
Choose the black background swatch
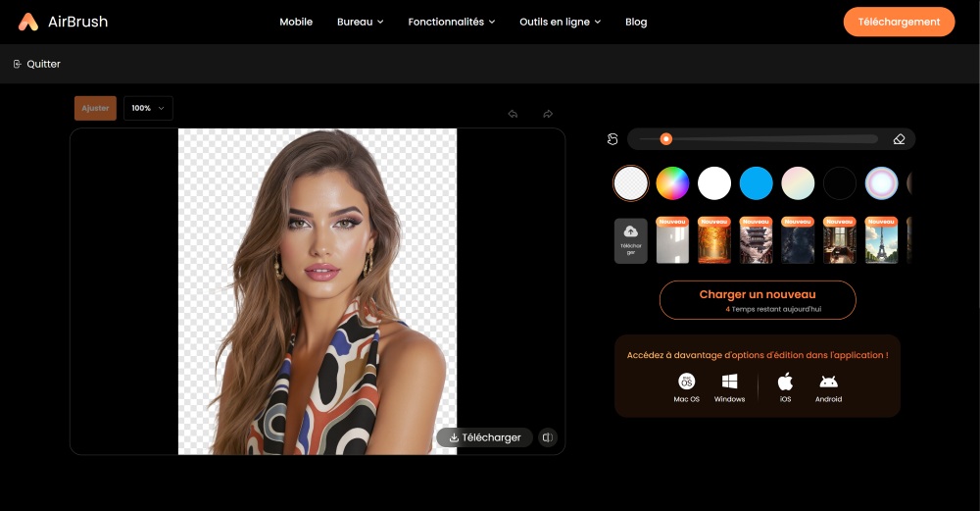pyautogui.click(x=840, y=183)
